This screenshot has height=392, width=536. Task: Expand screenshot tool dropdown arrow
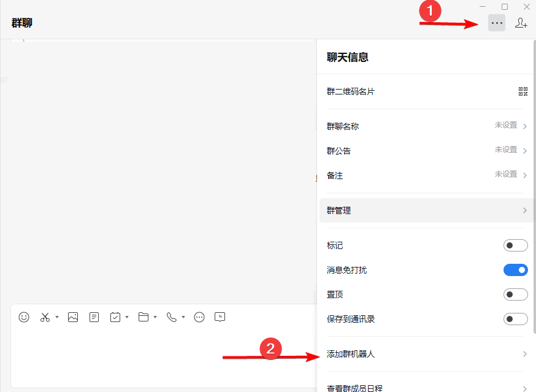[x=57, y=317]
